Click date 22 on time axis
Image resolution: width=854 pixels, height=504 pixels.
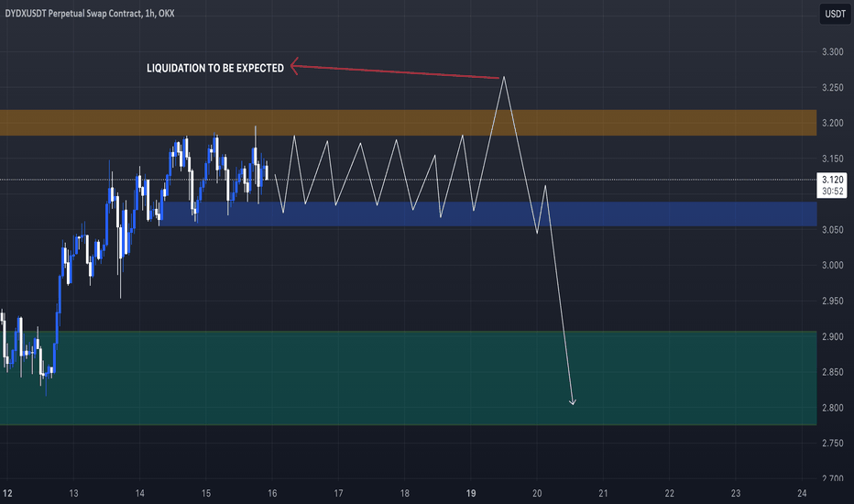670,493
